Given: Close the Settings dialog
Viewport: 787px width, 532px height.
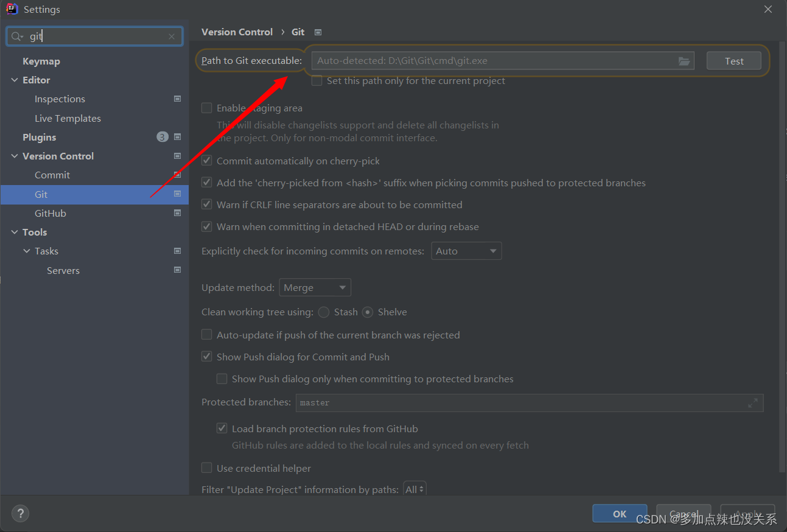Looking at the screenshot, I should click(768, 9).
